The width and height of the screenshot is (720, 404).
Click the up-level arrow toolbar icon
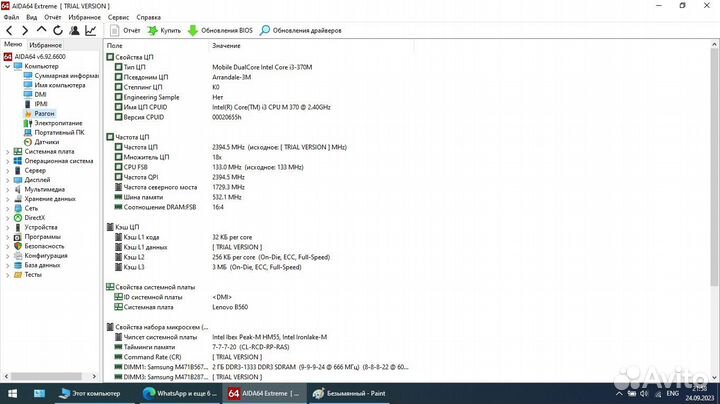coord(41,30)
